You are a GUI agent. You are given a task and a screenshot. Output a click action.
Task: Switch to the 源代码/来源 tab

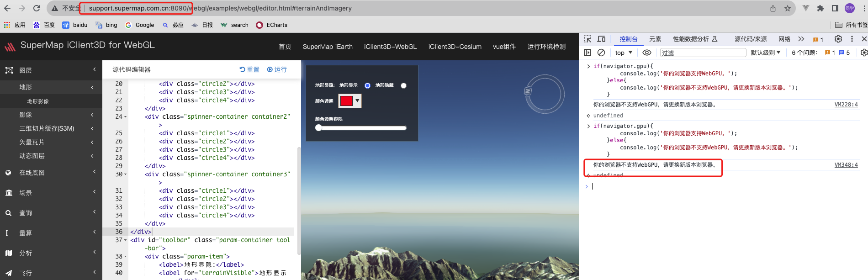[x=751, y=39]
